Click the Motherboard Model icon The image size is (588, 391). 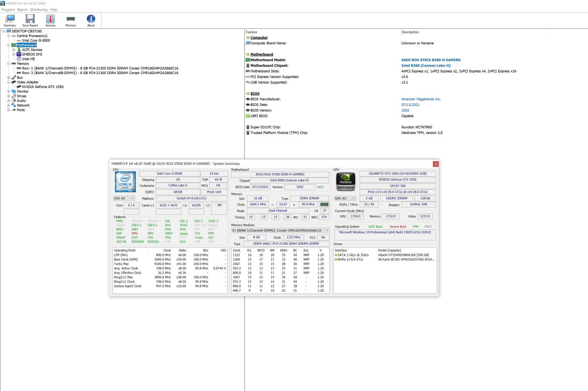click(x=248, y=60)
